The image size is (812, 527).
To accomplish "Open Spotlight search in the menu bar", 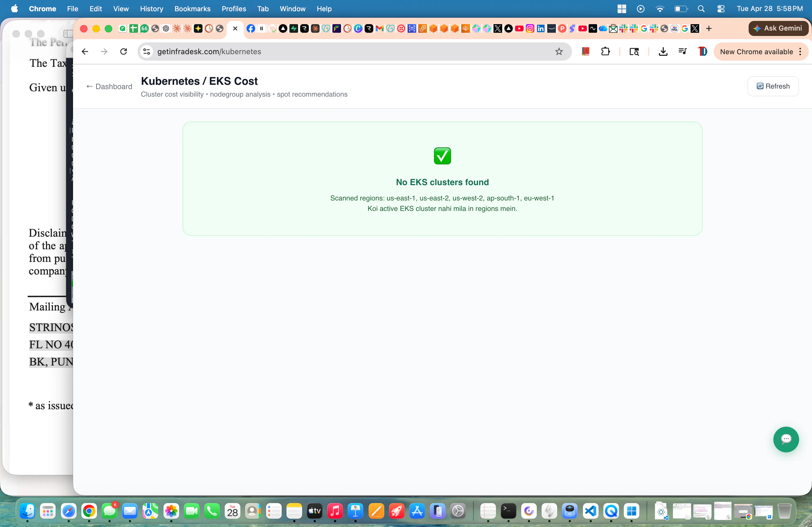I will [x=701, y=9].
